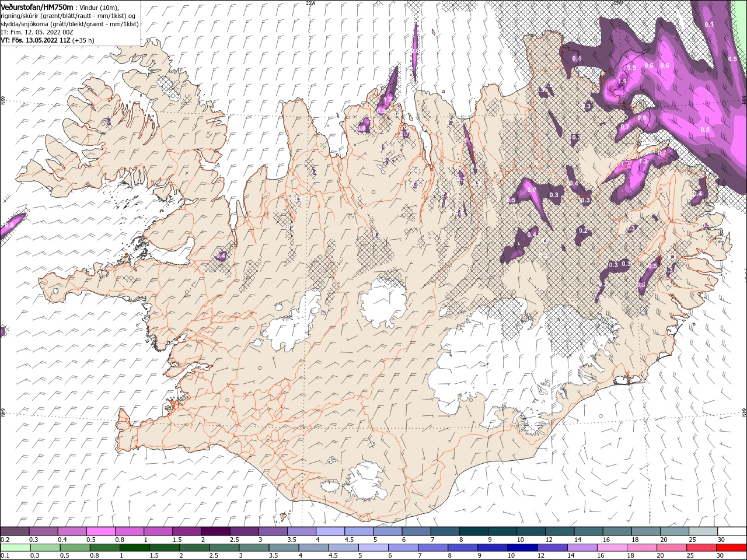Pick the pale pink 16 rain-scale swatch

612,548
